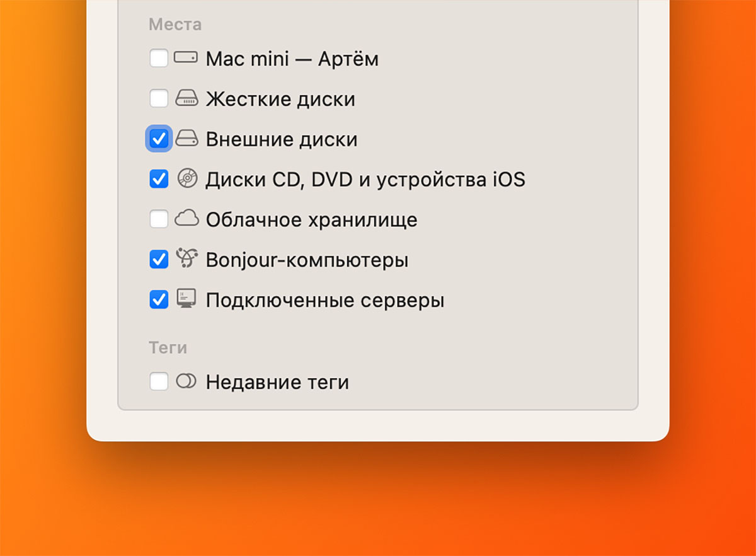Click the hard disks drive icon
The height and width of the screenshot is (556, 756).
click(186, 99)
